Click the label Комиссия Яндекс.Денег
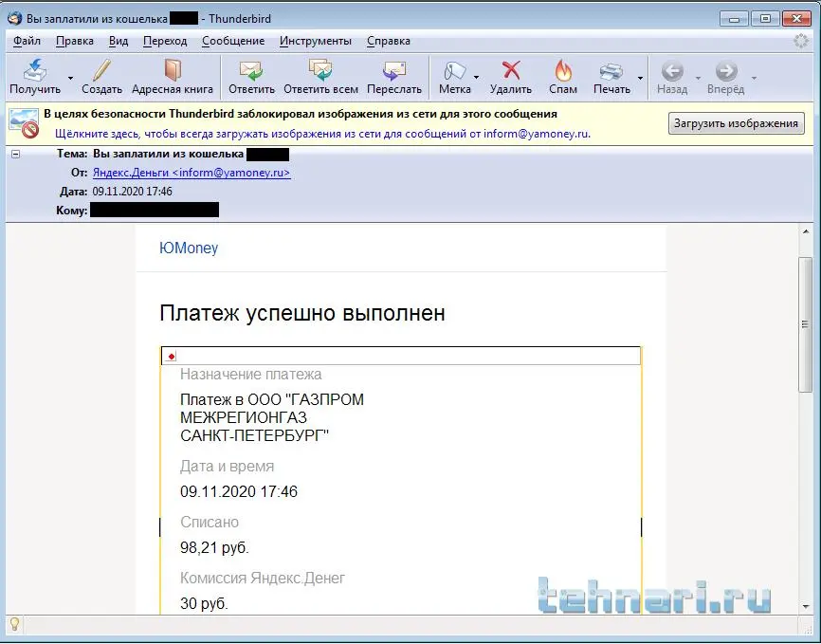Viewport: 821px width, 644px height. point(263,578)
